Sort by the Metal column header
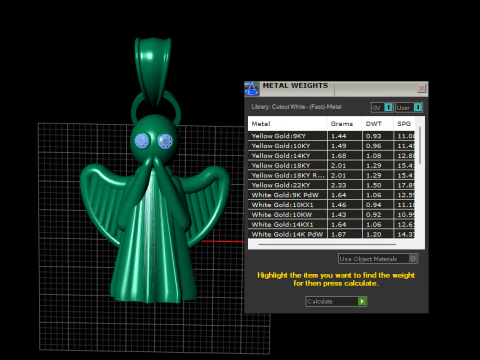Image resolution: width=480 pixels, height=360 pixels. point(287,124)
